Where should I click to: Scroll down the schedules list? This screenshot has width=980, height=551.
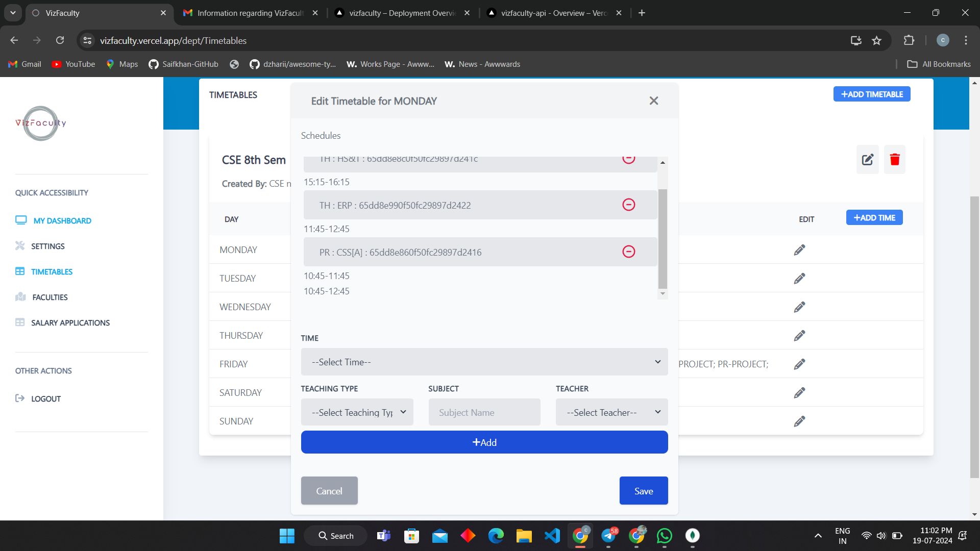pyautogui.click(x=663, y=294)
